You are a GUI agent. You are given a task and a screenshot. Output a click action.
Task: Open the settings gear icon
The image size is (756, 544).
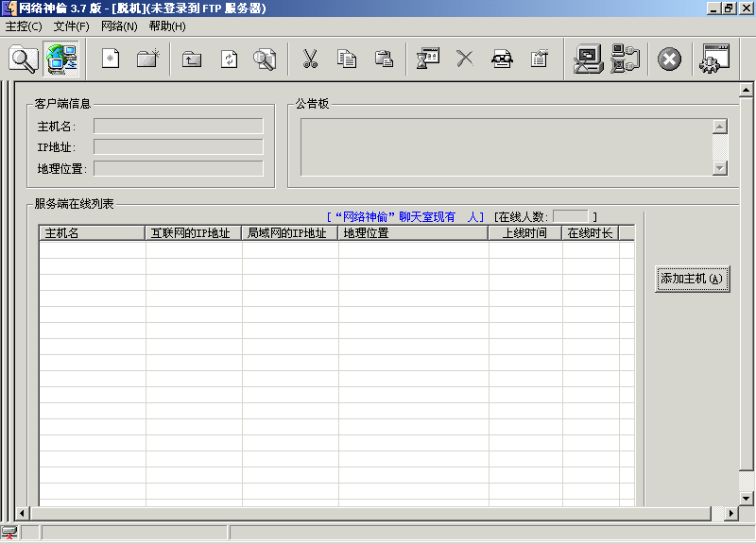(713, 59)
